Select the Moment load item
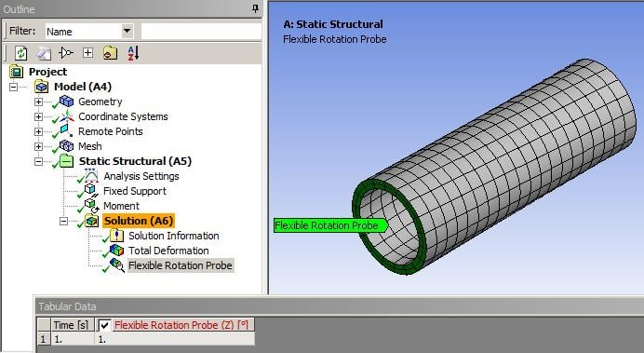 tap(121, 206)
